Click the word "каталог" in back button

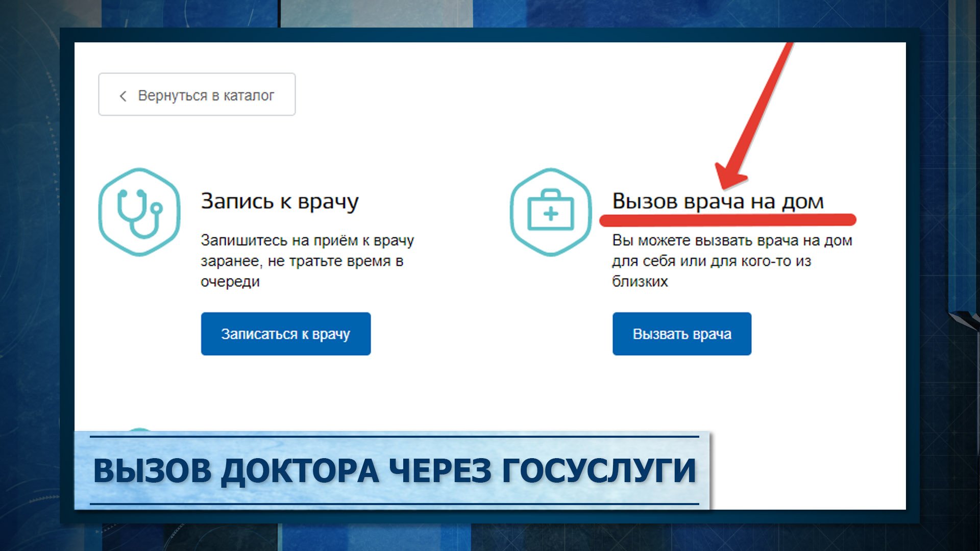coord(249,96)
